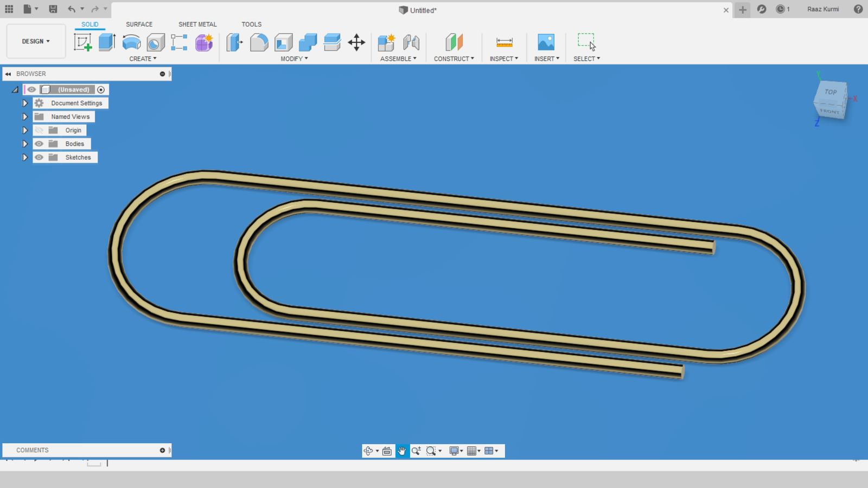The image size is (868, 488).
Task: Select the Combine tool
Action: [x=308, y=42]
